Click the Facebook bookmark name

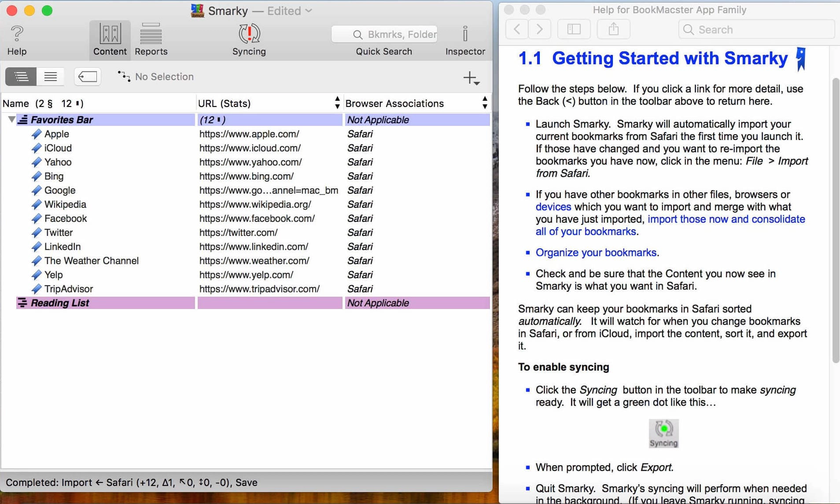[66, 218]
